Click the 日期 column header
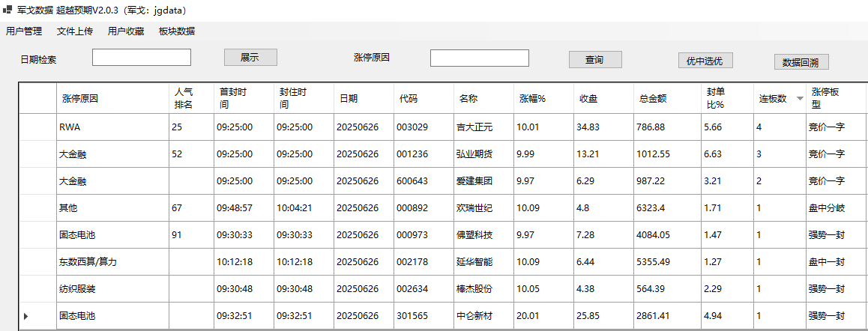The height and width of the screenshot is (331, 868). click(364, 99)
